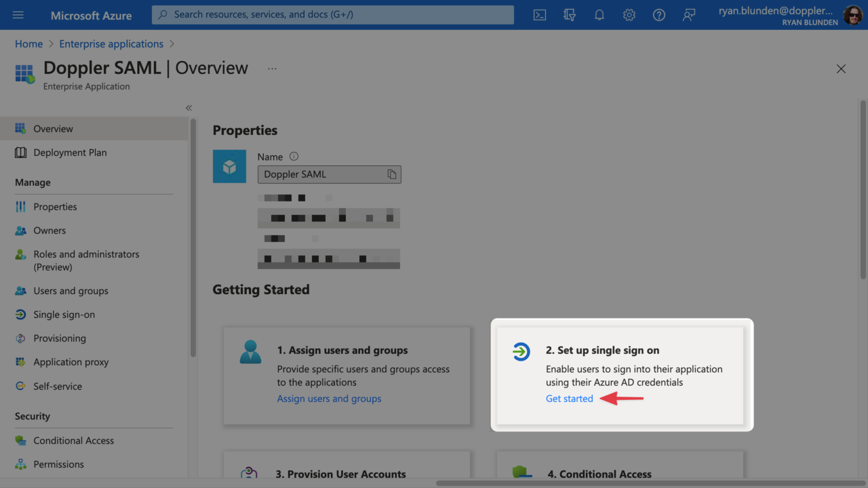868x488 pixels.
Task: Click the application cube tile icon
Action: tap(229, 167)
